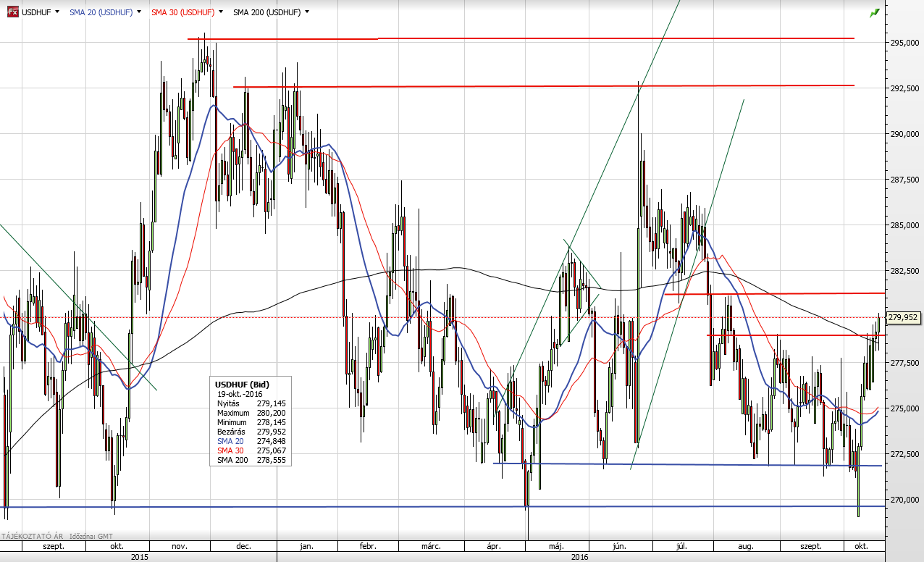Click the ápr. label on time axis
Screen dimensions: 924x562
pyautogui.click(x=495, y=545)
